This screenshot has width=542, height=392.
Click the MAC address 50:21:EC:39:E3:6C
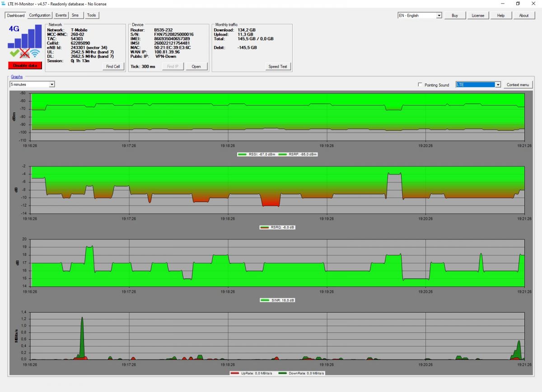point(173,47)
